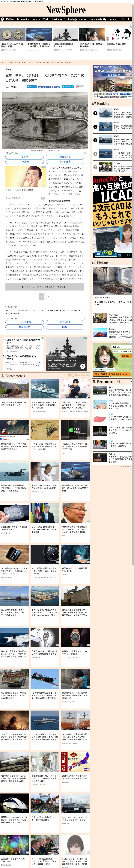Click arrow beside NHK紹介の10歳若返り術 ad
Image resolution: width=134 pixels, height=868 pixels.
(x=39, y=347)
